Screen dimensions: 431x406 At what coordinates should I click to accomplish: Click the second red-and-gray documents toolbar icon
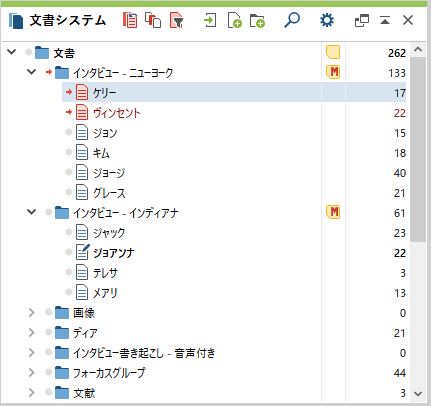click(153, 20)
